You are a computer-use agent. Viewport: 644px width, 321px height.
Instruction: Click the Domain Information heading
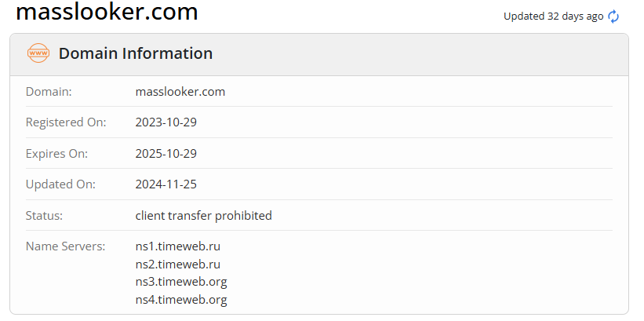click(136, 53)
